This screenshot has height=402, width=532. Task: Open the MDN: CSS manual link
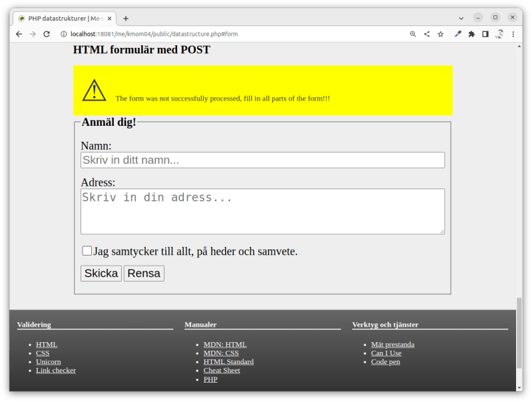click(x=221, y=353)
